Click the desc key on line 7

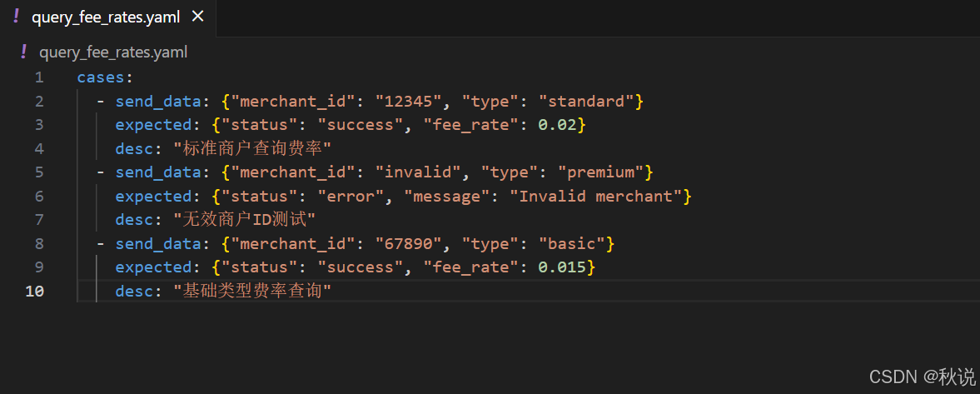pyautogui.click(x=134, y=220)
